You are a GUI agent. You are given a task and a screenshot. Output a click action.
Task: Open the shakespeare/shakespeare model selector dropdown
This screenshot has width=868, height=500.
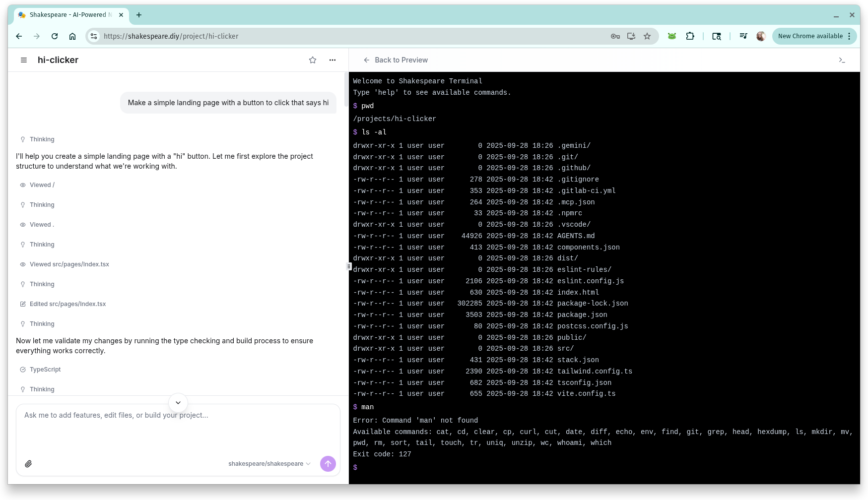pyautogui.click(x=269, y=463)
